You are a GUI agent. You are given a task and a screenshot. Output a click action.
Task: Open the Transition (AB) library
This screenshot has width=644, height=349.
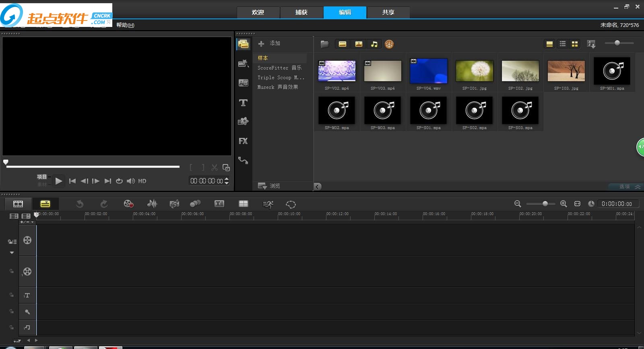(x=243, y=83)
